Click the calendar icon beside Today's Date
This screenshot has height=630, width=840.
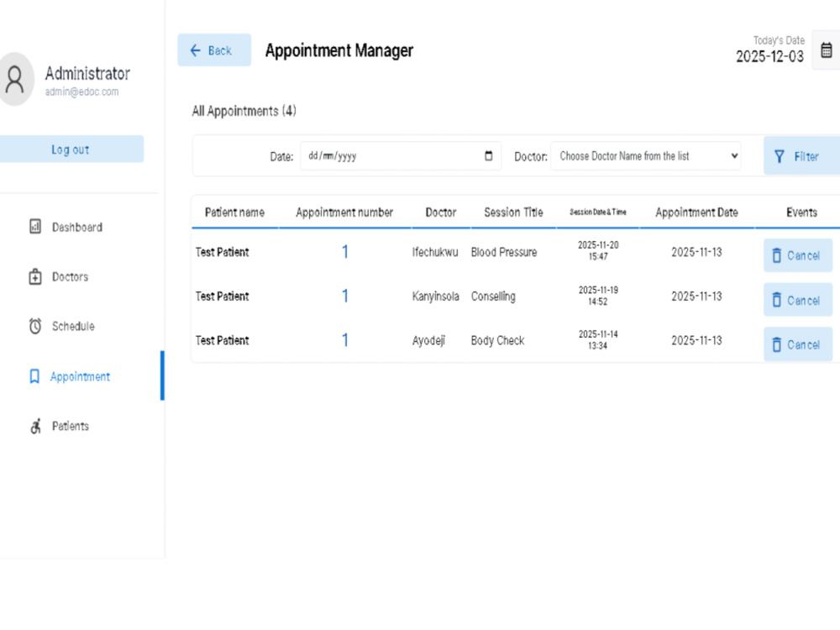826,50
